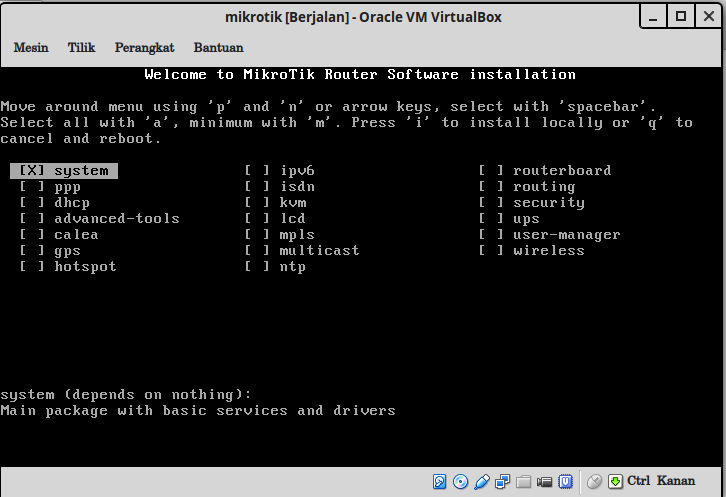Click the 'system (depends on nothing):' line
Screen dimensions: 726x497
tap(126, 395)
